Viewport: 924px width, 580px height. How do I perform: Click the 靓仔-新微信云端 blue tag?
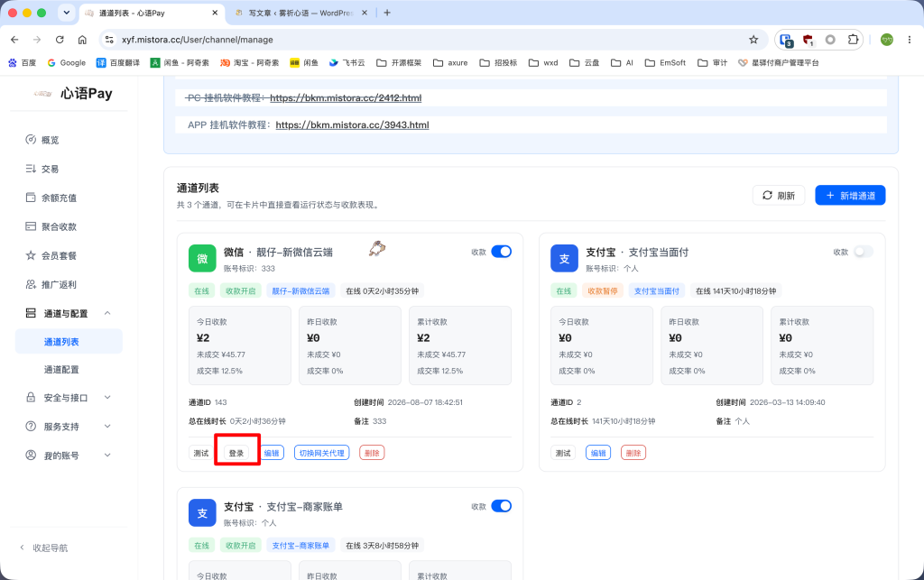coord(300,290)
